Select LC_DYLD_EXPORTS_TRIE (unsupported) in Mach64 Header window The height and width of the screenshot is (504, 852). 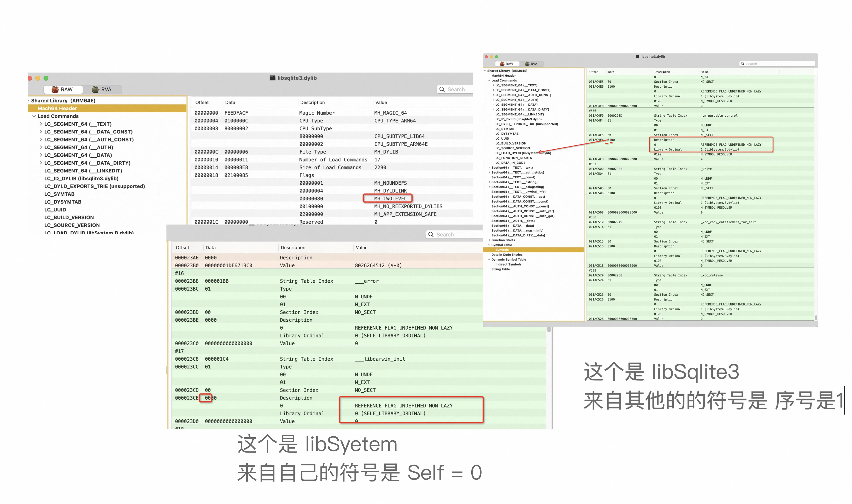pos(95,186)
